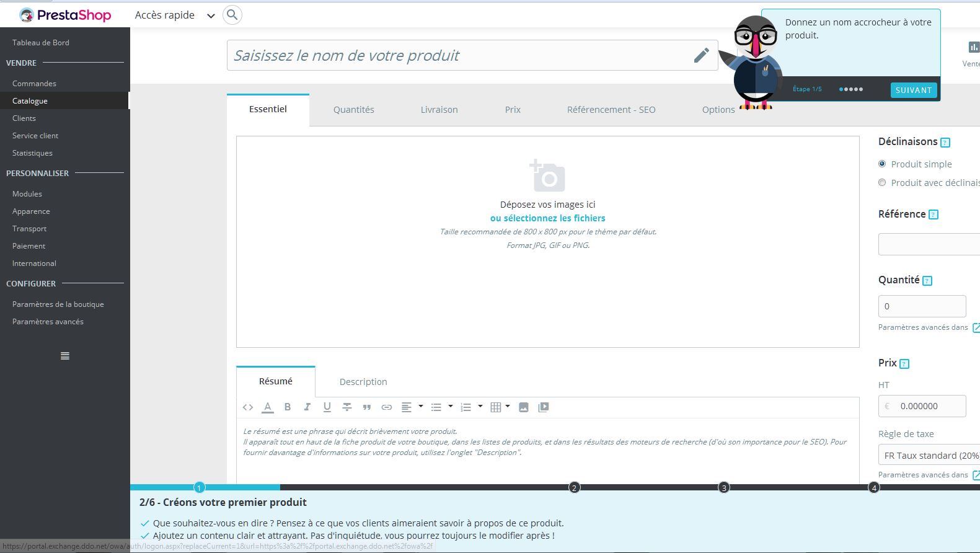Image resolution: width=980 pixels, height=553 pixels.
Task: Insert an image into the editor
Action: click(524, 407)
